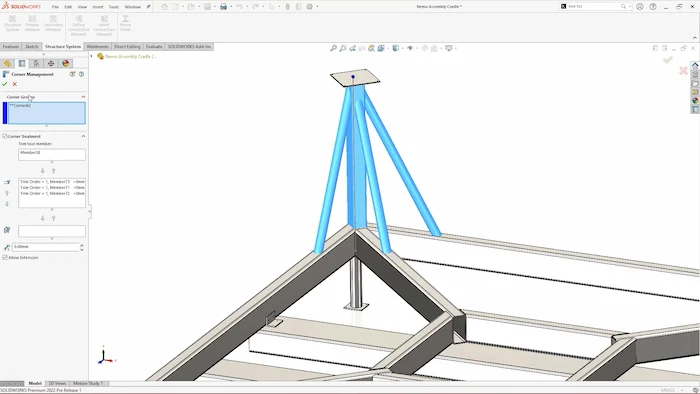Open the dropdown arrow next to Options gear
This screenshot has width=700, height=394.
317,7
